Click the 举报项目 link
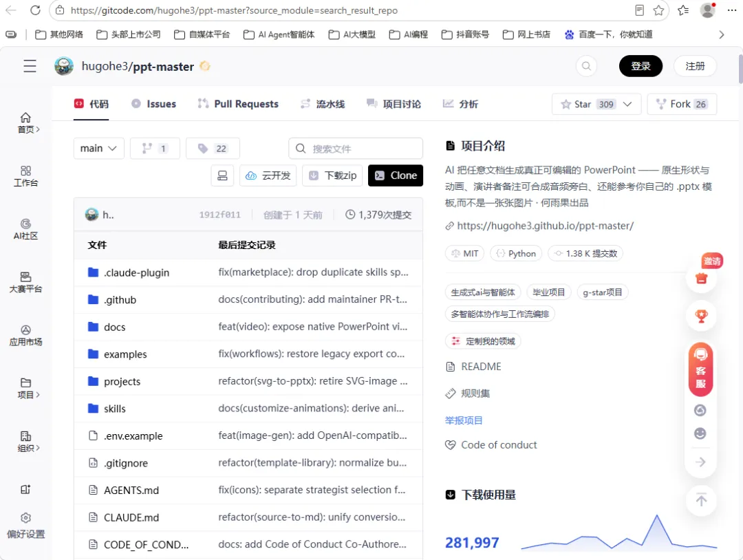 pos(464,420)
